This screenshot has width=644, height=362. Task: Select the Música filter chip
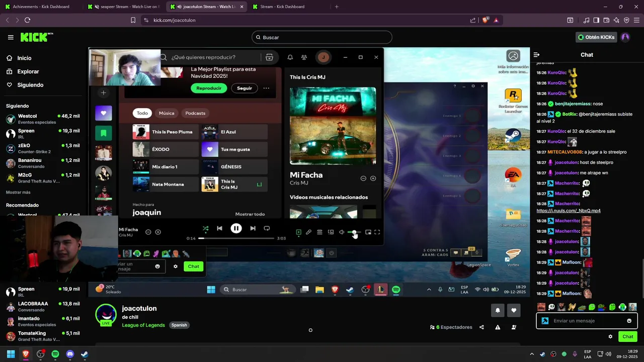(x=167, y=113)
